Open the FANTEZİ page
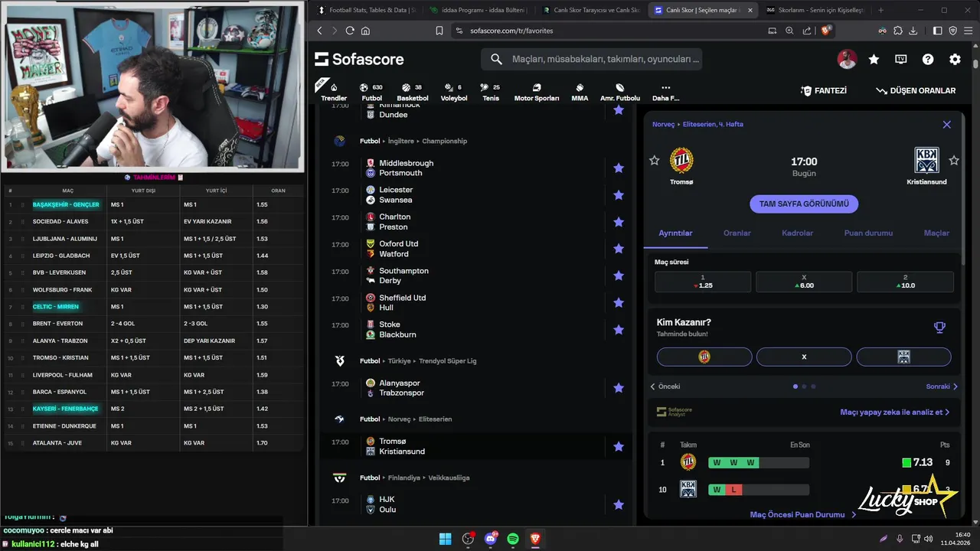Screen dimensions: 980x551 click(x=824, y=90)
